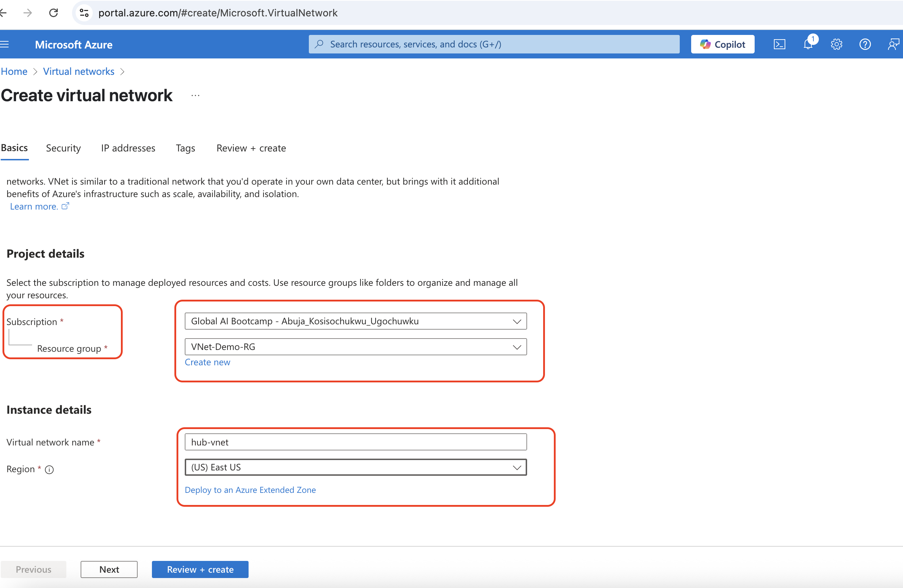Switch to the Review + create tab
Image resolution: width=903 pixels, height=588 pixels.
(251, 148)
